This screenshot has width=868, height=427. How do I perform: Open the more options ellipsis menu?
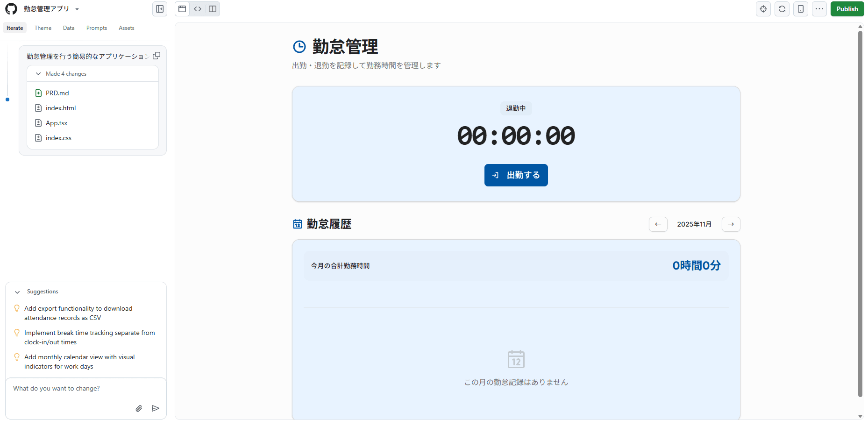click(819, 9)
